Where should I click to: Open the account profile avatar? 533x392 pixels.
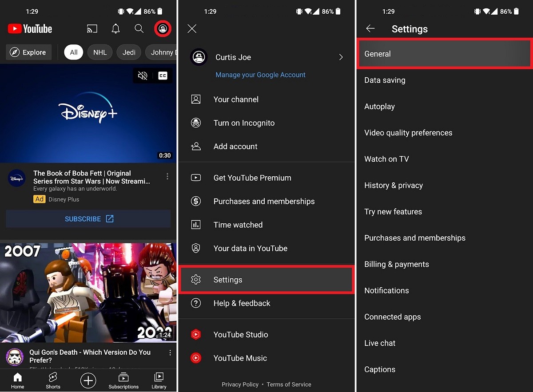163,29
